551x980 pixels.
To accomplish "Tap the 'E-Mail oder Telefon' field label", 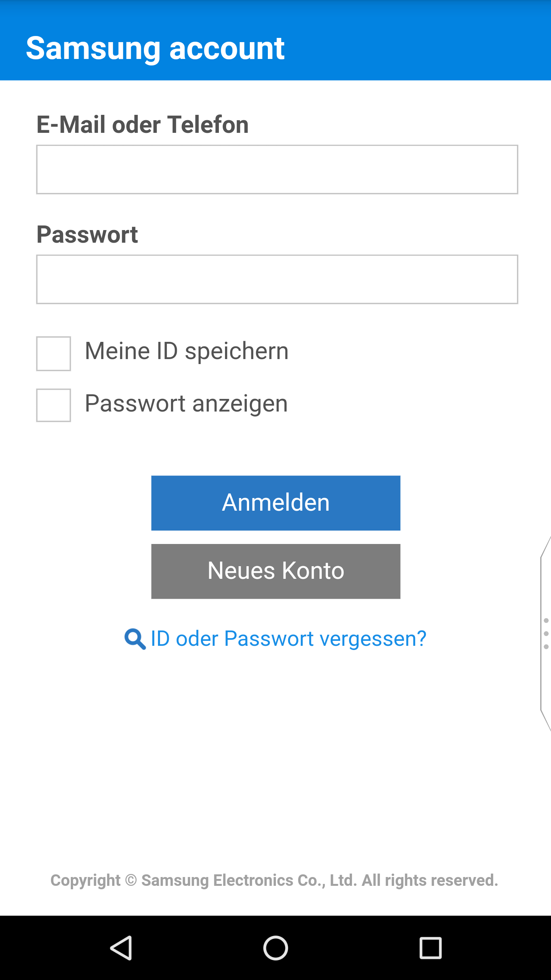I will point(142,124).
